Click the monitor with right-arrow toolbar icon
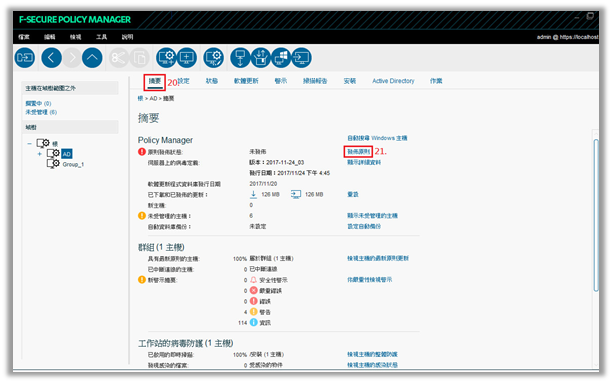Image resolution: width=612 pixels, height=383 pixels. point(301,58)
